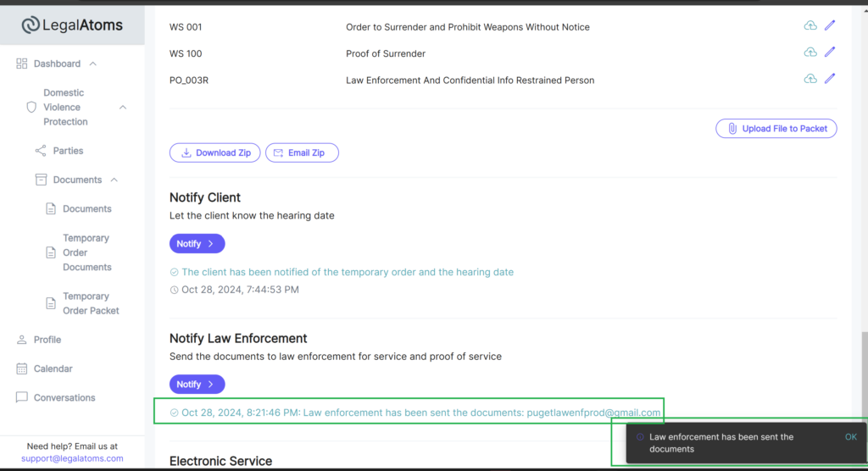
Task: Click the Documents archive icon in sidebar
Action: [41, 180]
